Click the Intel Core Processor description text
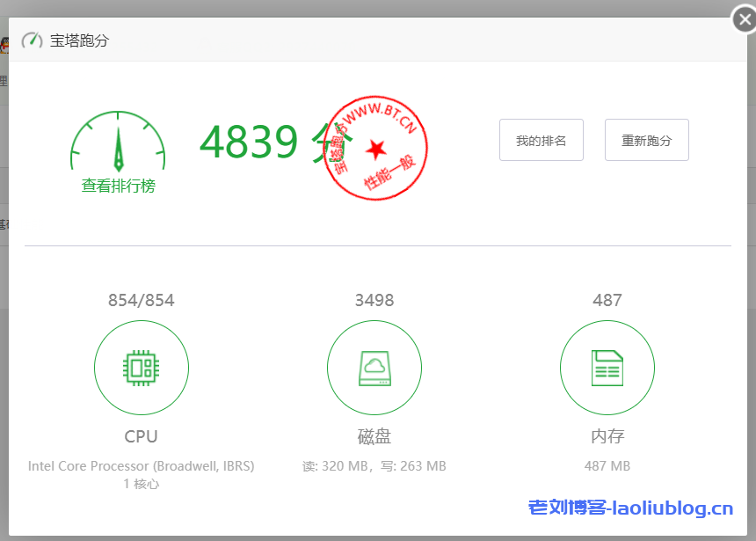The image size is (756, 541). tap(141, 466)
